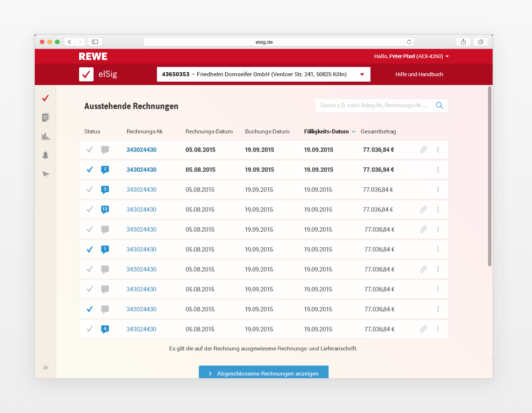The width and height of the screenshot is (532, 413).
Task: Toggle the gray status checkmark of first invoice
Action: click(x=90, y=150)
